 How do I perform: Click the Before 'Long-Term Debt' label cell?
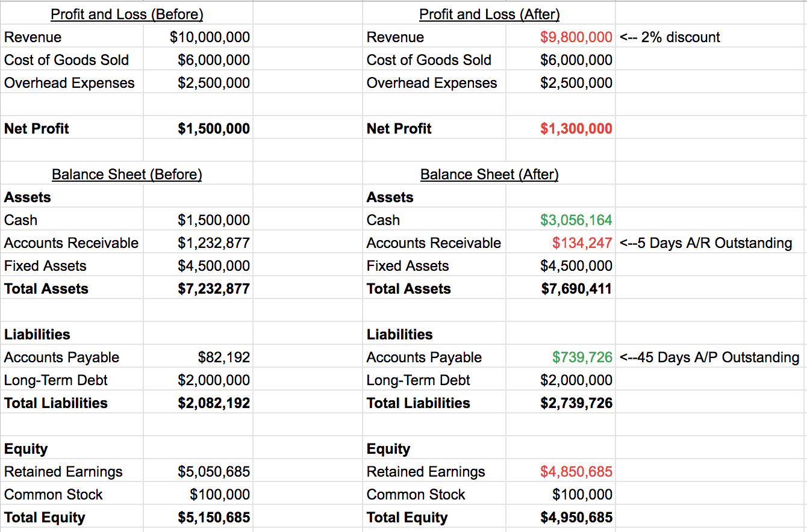click(x=56, y=380)
